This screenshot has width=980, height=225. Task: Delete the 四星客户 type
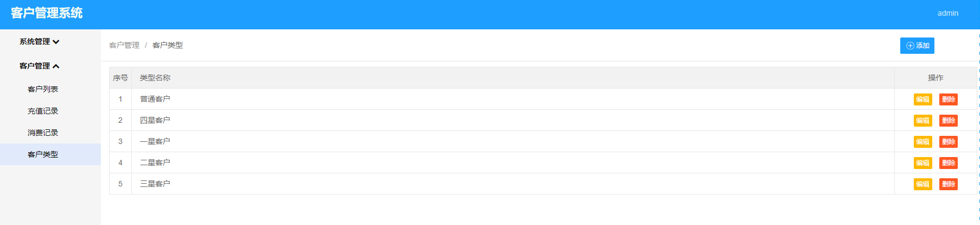(x=948, y=121)
